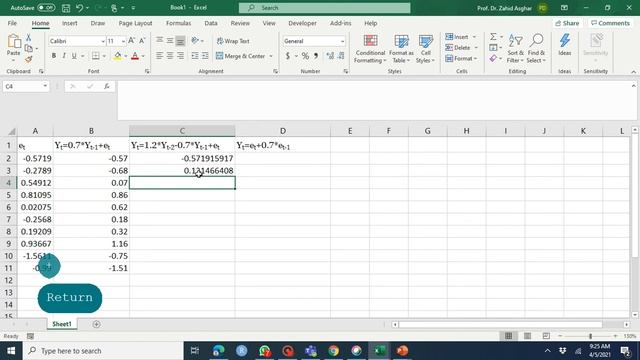
Task: Open the Insert ribbon tab
Action: [x=70, y=23]
